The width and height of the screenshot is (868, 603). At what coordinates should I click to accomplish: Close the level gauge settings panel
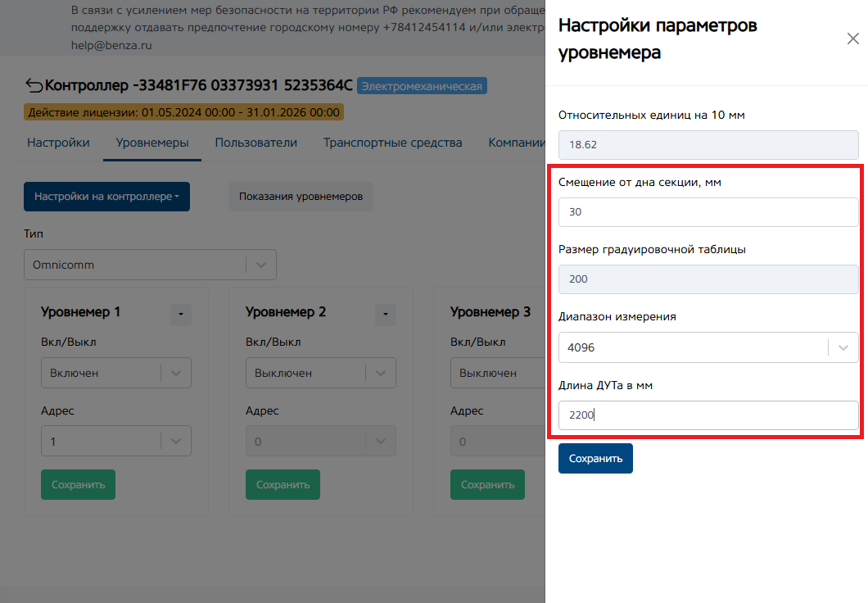(852, 39)
